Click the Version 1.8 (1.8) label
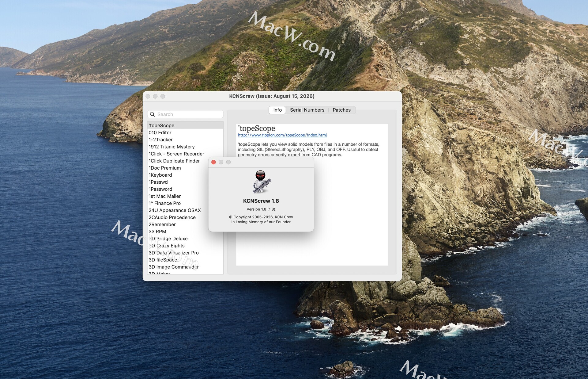The height and width of the screenshot is (379, 588). pyautogui.click(x=261, y=209)
